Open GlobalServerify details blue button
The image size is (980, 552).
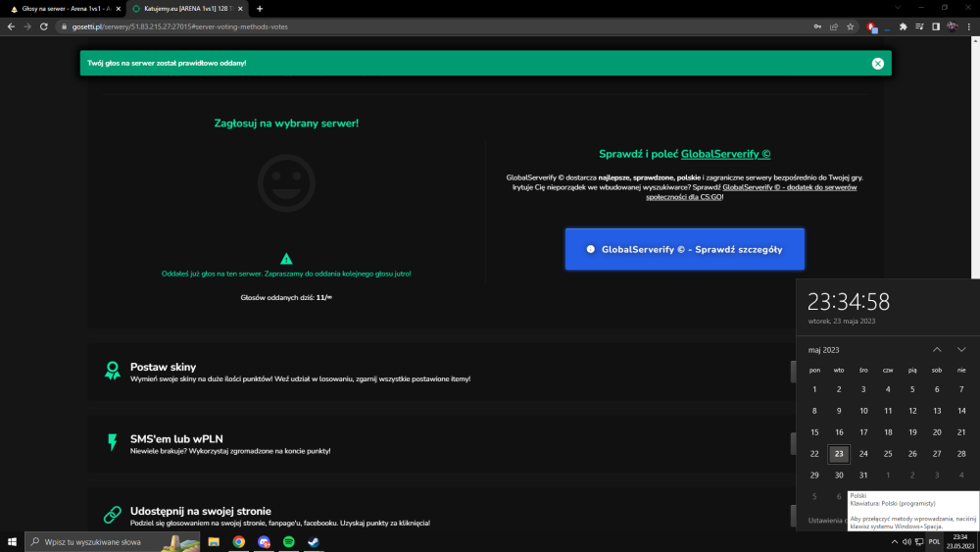(684, 249)
